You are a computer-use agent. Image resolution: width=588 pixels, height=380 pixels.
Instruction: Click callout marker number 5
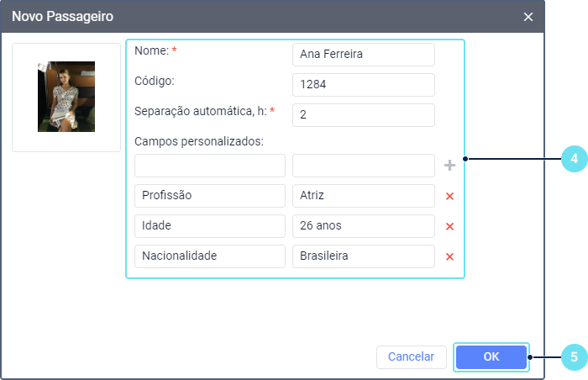pos(575,357)
